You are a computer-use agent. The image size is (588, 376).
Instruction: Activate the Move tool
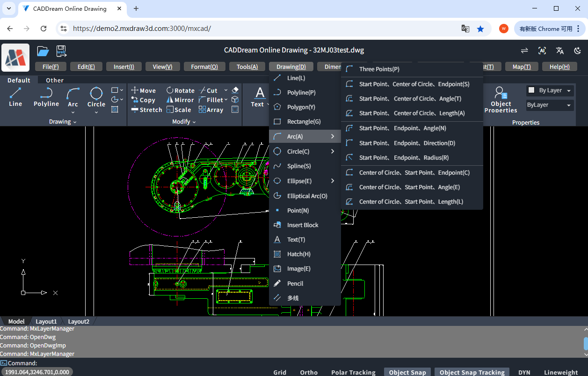[143, 90]
